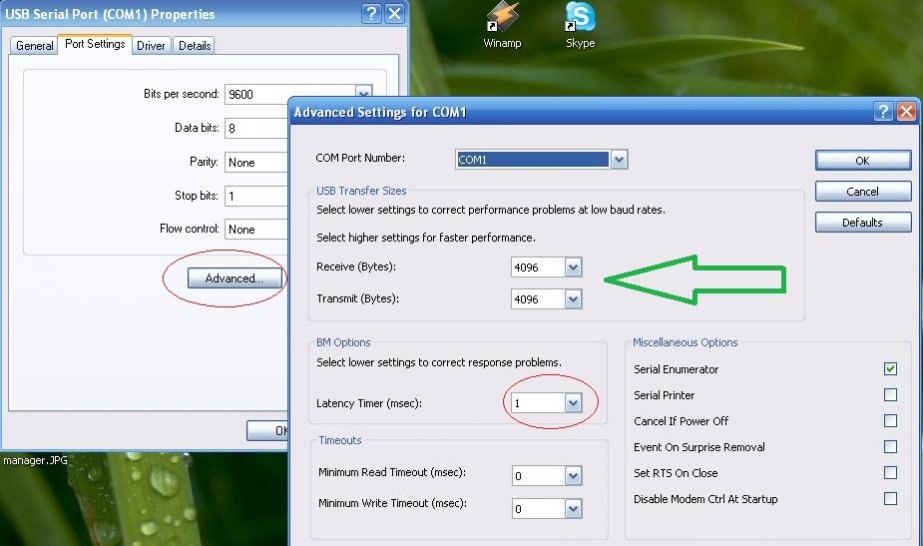Switch to the General tab

tap(34, 46)
